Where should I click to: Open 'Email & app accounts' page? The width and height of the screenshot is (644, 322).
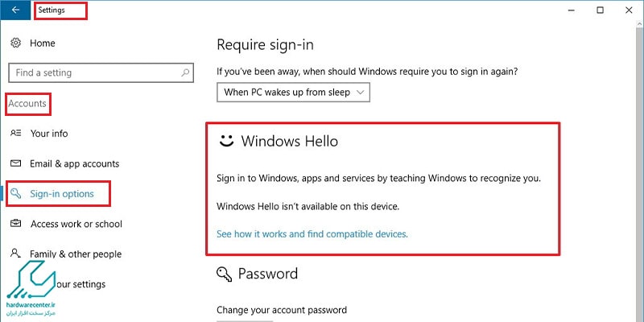[74, 163]
